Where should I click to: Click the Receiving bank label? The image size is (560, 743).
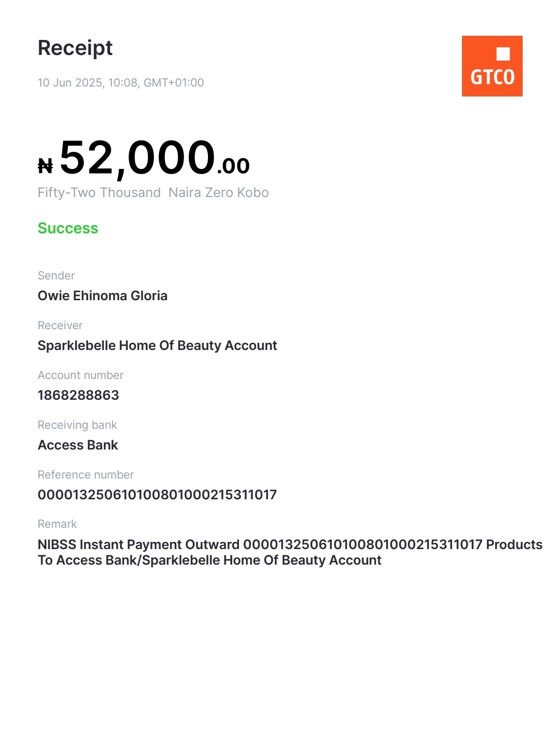tap(77, 425)
